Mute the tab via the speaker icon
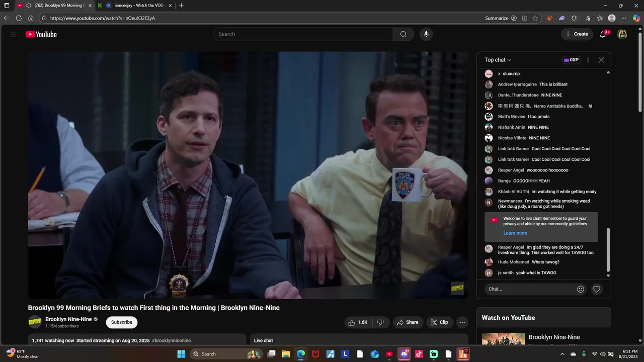The width and height of the screenshot is (644, 362). [x=28, y=6]
